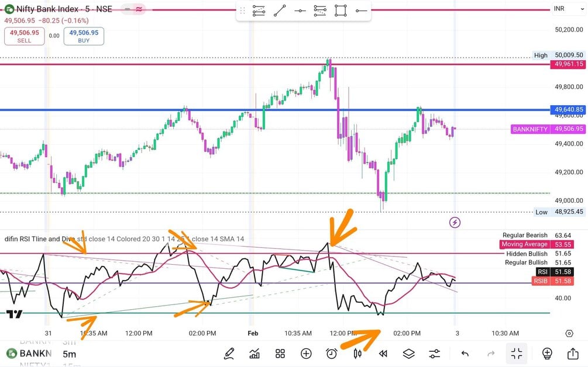
Task: Click the High 50,009.50 label
Action: click(558, 55)
